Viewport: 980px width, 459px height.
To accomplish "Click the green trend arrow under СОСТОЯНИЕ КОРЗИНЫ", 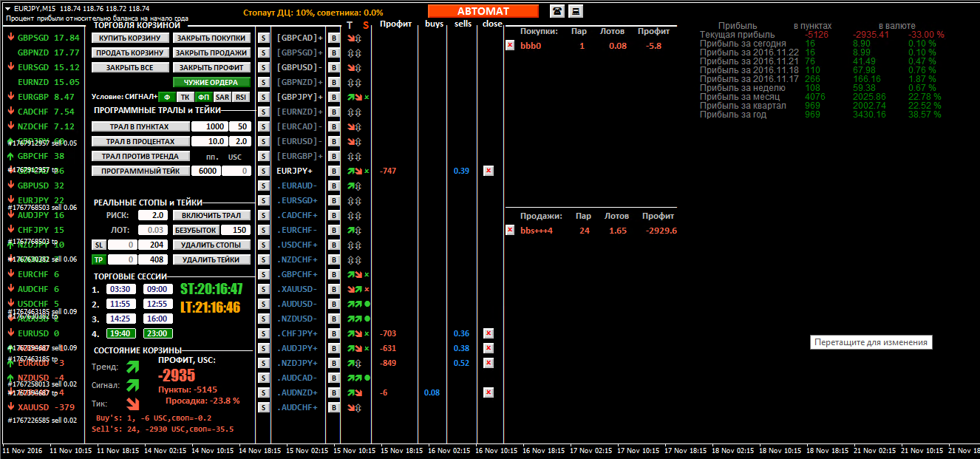I will tap(132, 367).
